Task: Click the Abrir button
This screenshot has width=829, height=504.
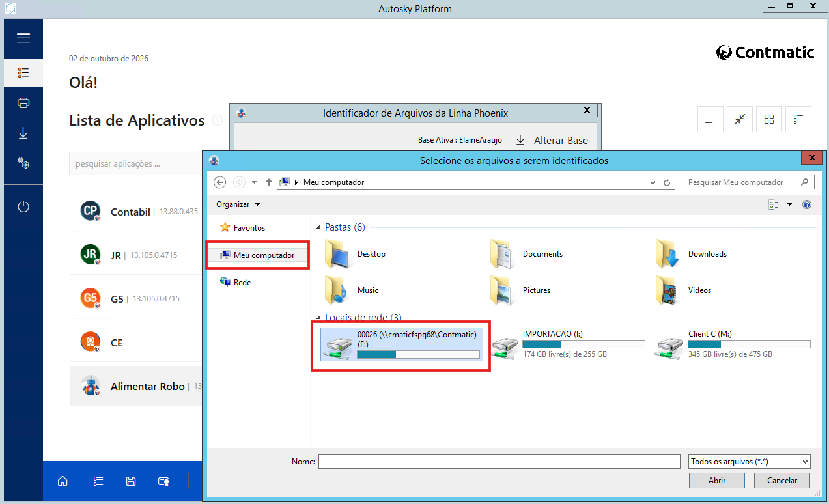Action: 717,481
